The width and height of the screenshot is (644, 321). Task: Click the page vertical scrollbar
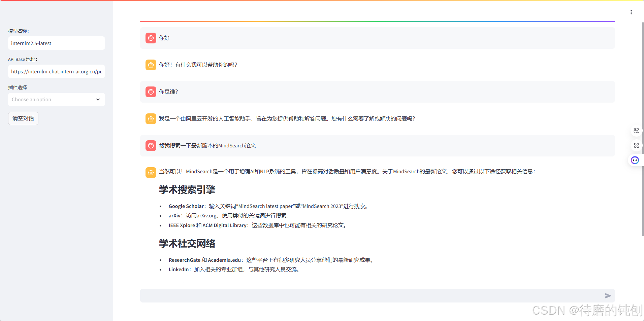642,129
